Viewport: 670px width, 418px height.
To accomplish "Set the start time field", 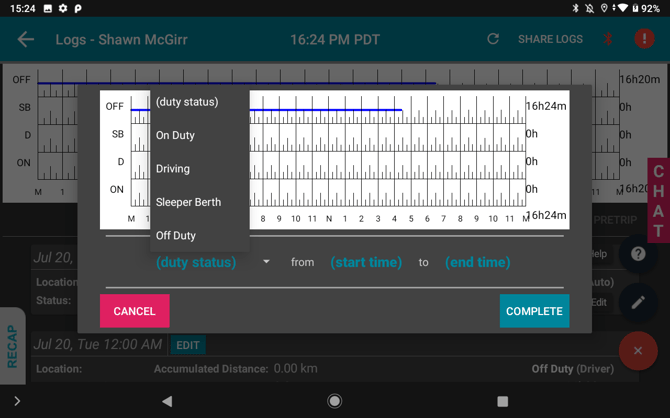I will [366, 262].
